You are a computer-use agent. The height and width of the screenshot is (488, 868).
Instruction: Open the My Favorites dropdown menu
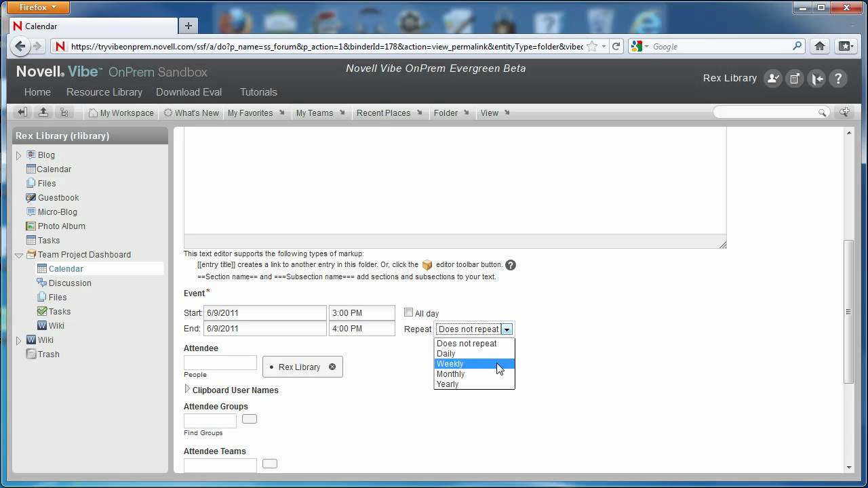(256, 113)
